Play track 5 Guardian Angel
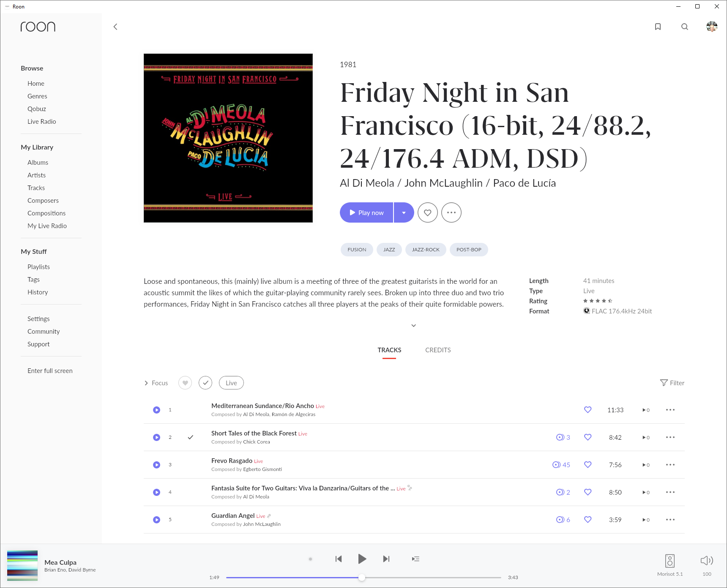This screenshot has width=727, height=588. coord(156,520)
